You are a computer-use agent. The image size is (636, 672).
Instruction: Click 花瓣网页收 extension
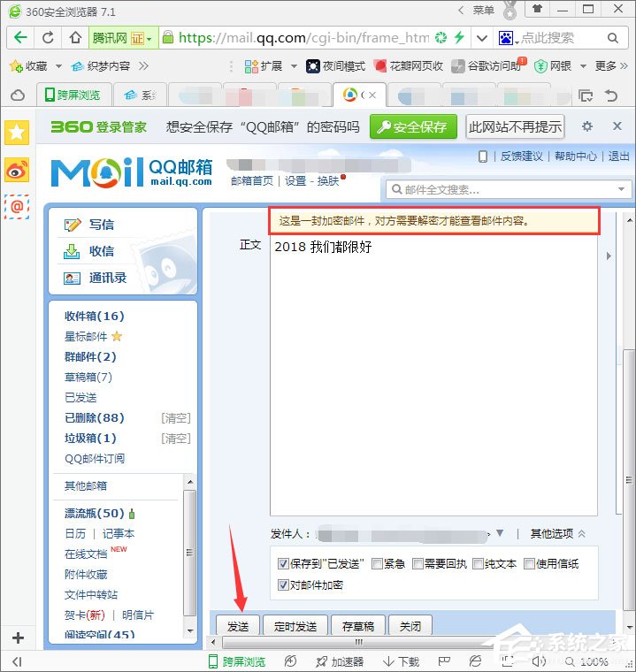tap(409, 66)
